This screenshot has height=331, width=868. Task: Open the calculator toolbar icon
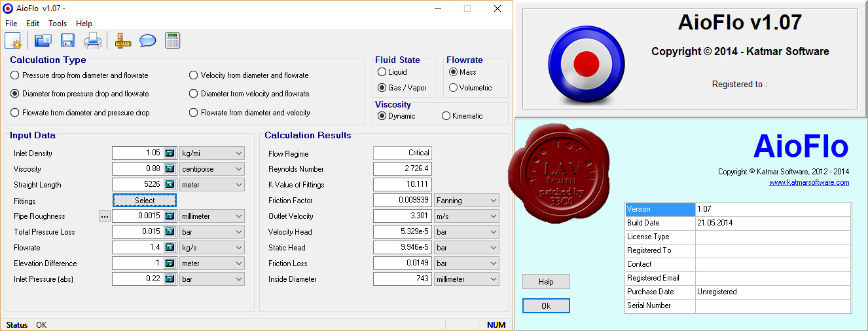tap(173, 41)
